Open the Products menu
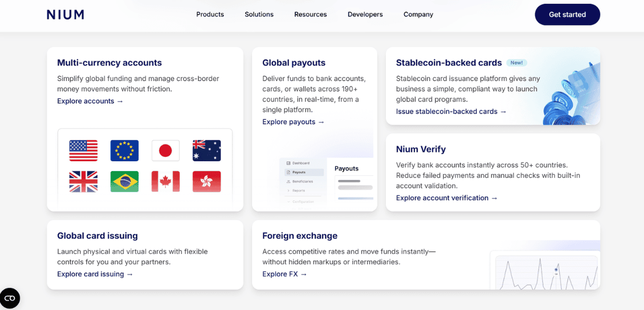This screenshot has width=644, height=310. click(x=210, y=14)
